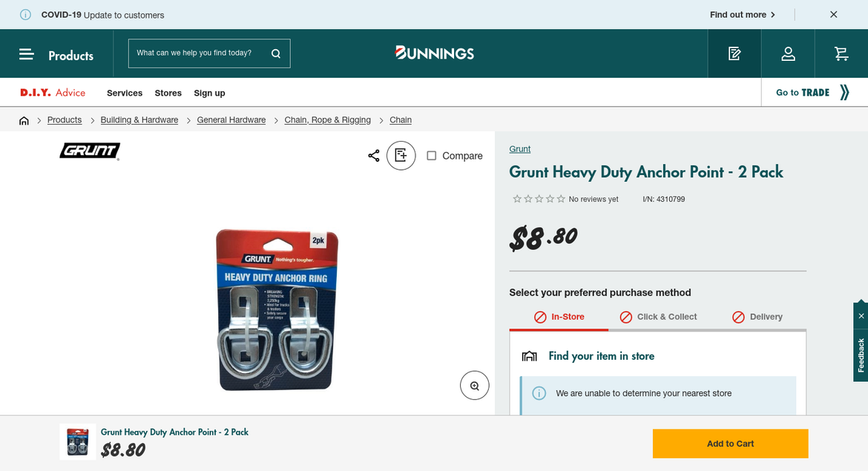Expand the Find out more banner link
The width and height of the screenshot is (868, 471).
point(739,14)
